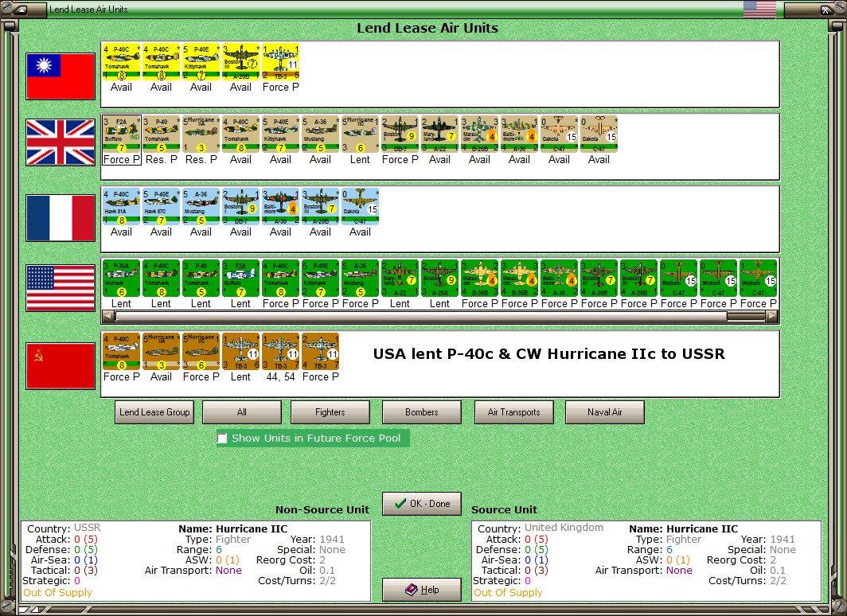Select USSR Hurricane counter marked Avail
Viewport: 847px width, 616px height.
161,352
